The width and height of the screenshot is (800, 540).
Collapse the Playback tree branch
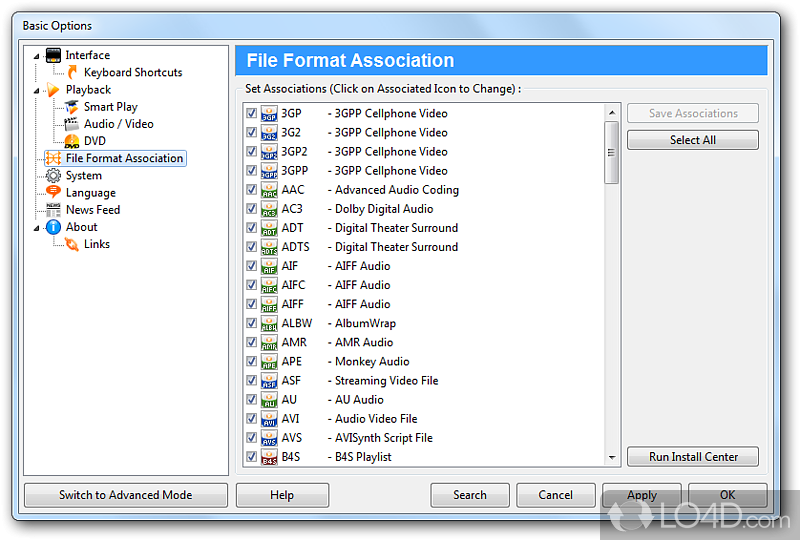[36, 90]
